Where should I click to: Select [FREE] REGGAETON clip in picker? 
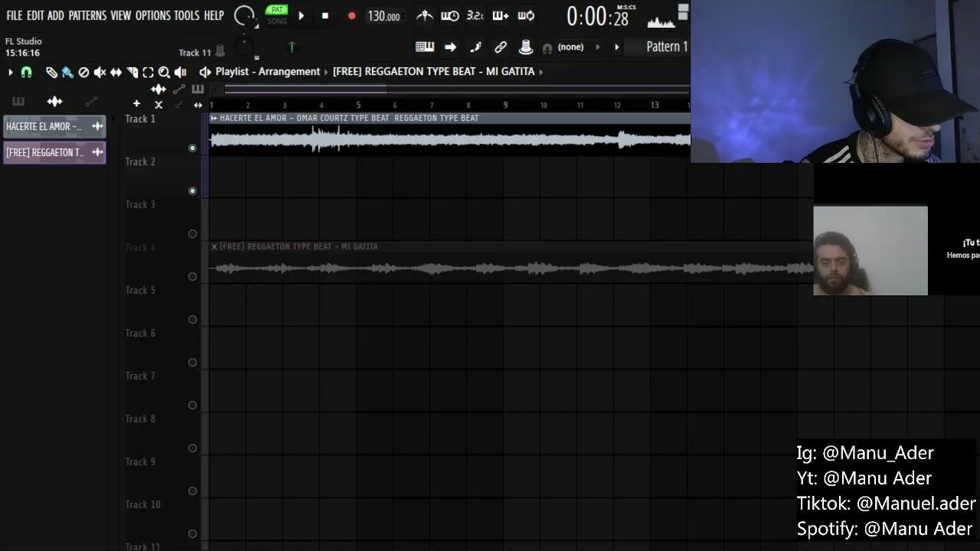coord(54,152)
